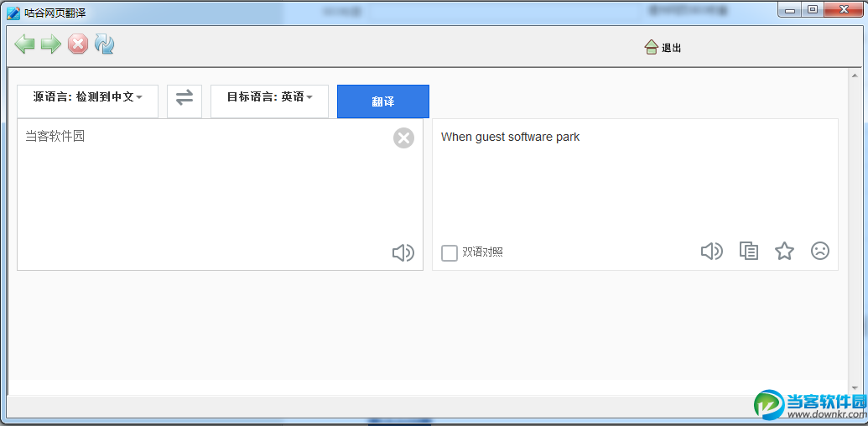Viewport: 868px width, 426px height.
Task: Minimize the translator window
Action: (789, 9)
